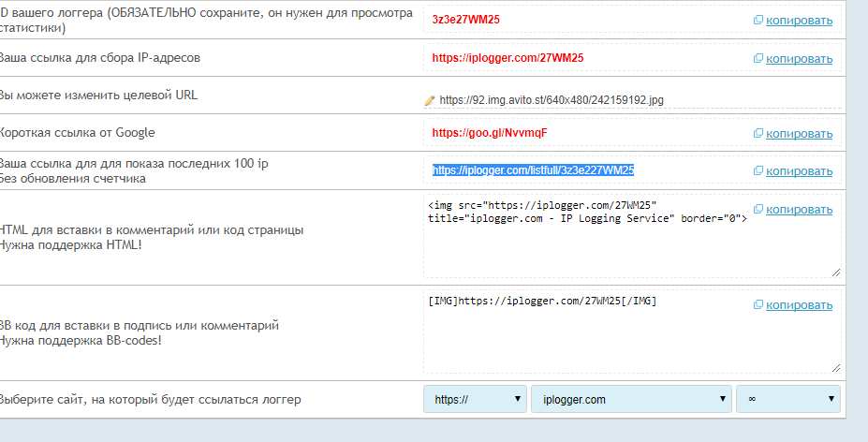The width and height of the screenshot is (868, 442).
Task: Copy the HTML embed code via 'копировать'
Action: click(x=799, y=210)
